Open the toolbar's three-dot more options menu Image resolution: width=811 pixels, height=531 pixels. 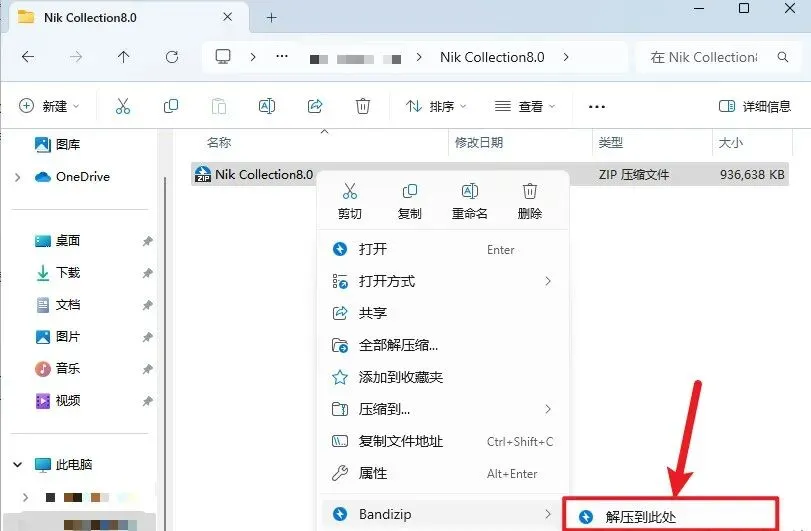point(596,107)
